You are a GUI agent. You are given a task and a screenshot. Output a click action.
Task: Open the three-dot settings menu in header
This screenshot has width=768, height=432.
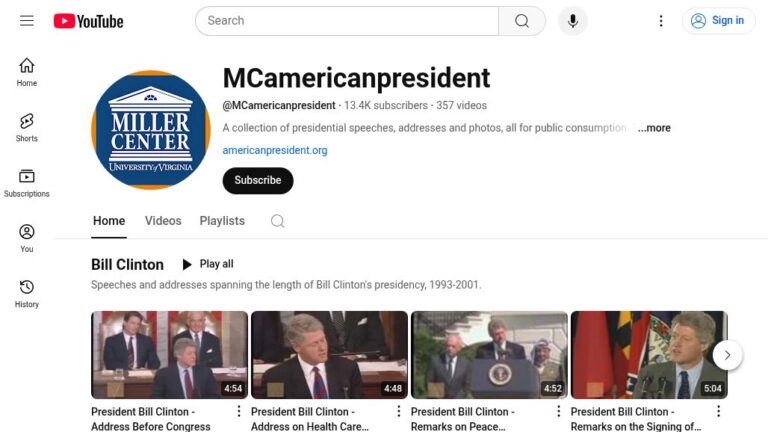[661, 21]
